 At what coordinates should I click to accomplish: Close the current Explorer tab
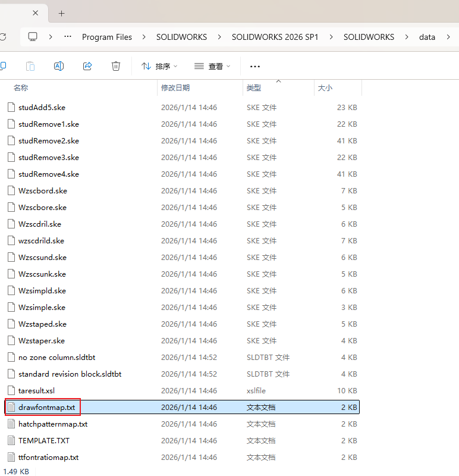click(x=36, y=13)
